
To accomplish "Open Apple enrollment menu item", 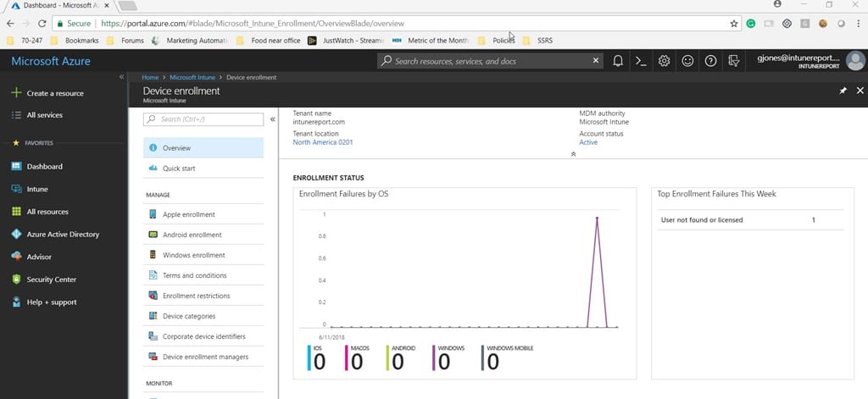I will coord(203,214).
